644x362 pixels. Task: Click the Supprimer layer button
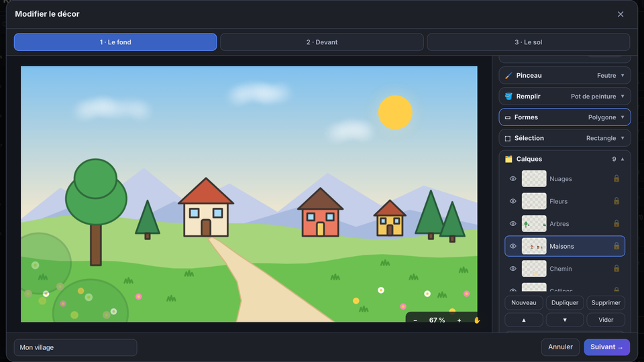point(606,303)
